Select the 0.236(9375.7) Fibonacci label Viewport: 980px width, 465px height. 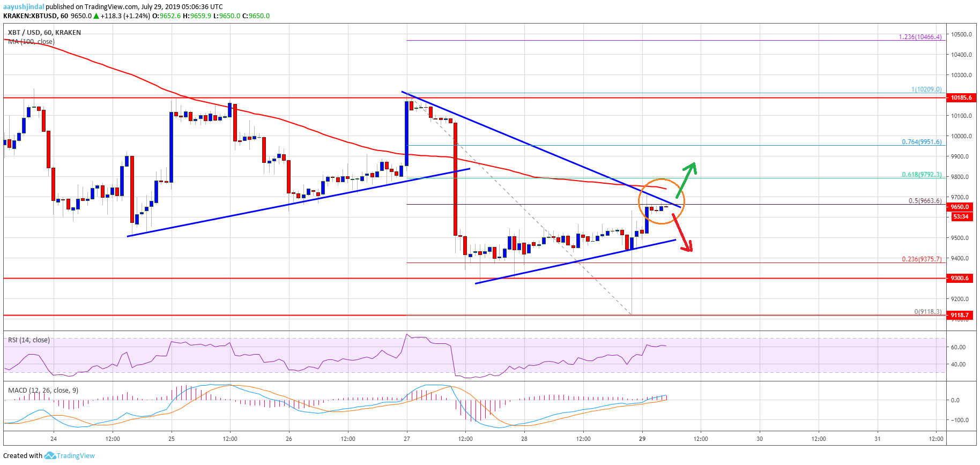pos(922,259)
